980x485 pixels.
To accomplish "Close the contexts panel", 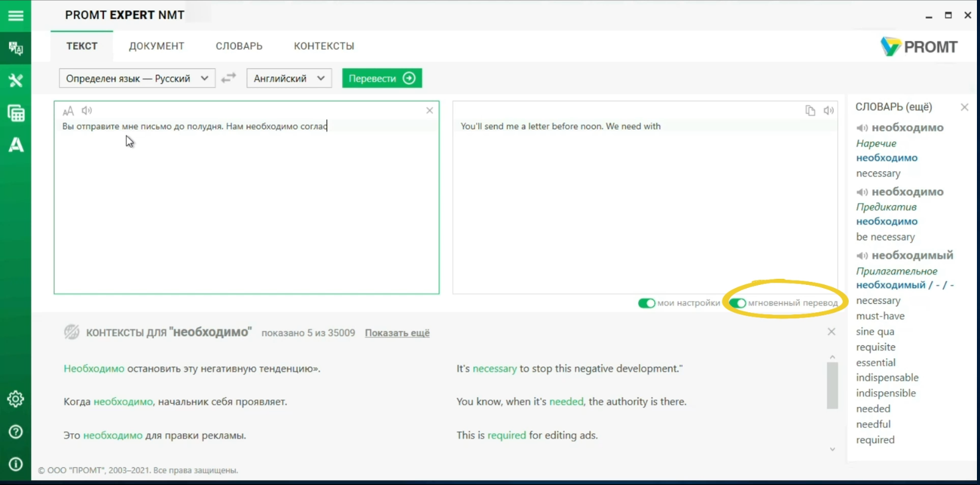I will tap(832, 332).
